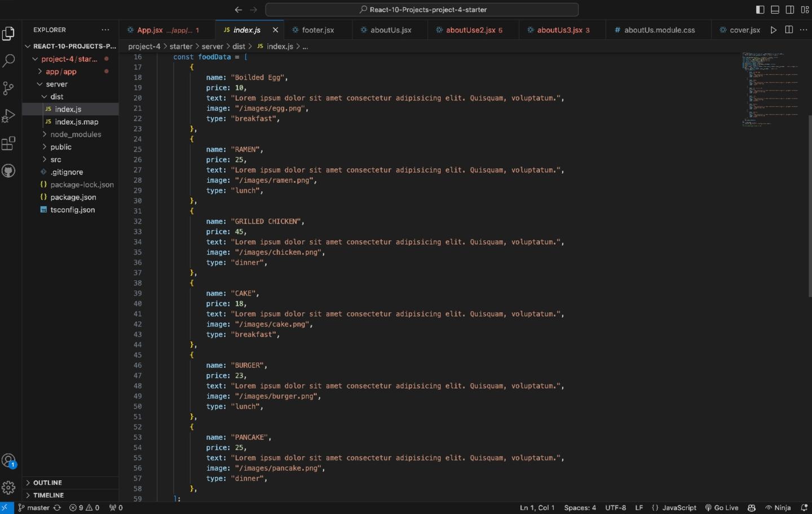Expand the src folder
The image size is (812, 514).
70,160
